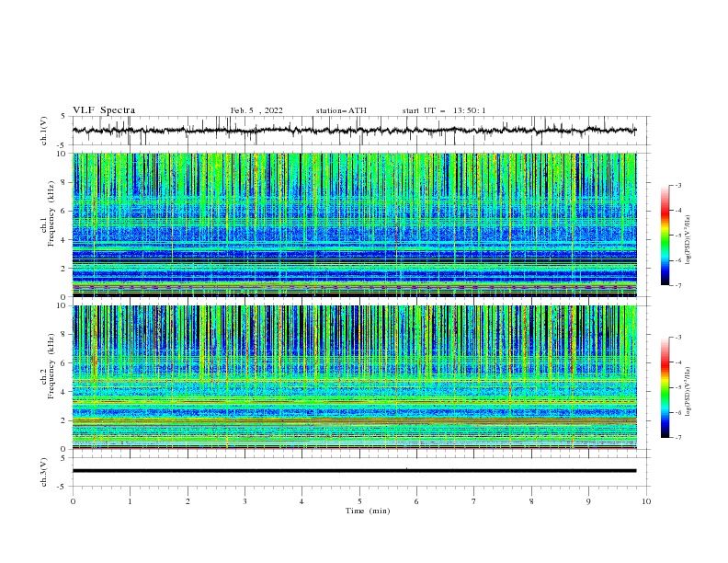728x563 pixels.
Task: Click the "2" kHz tick on ch.1 frequency axis
Action: (x=65, y=269)
